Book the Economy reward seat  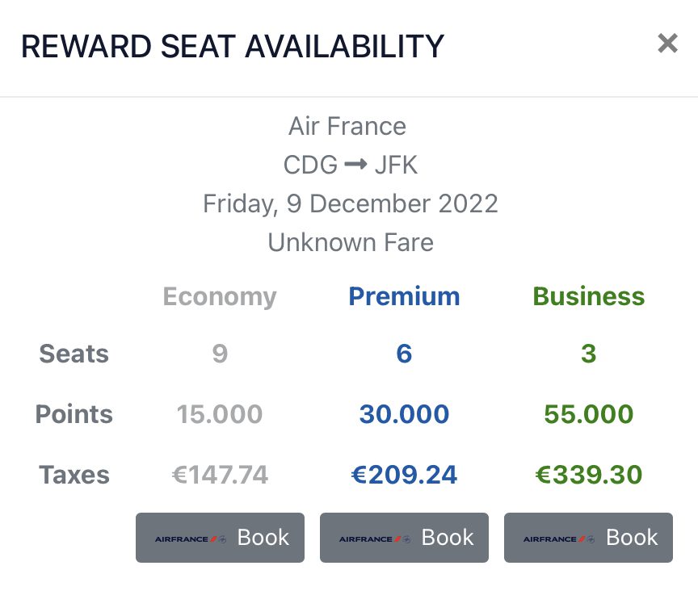click(x=220, y=537)
